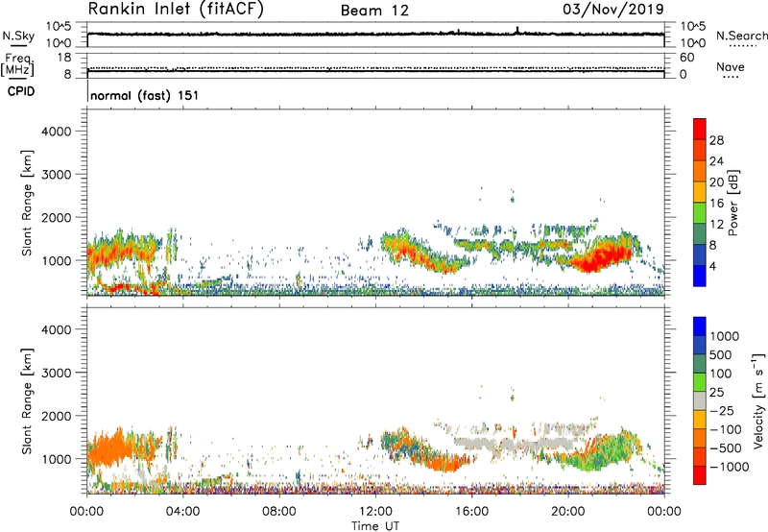This screenshot has width=768, height=532.
Task: Click the 'Time UT' axis label
Action: [x=375, y=525]
